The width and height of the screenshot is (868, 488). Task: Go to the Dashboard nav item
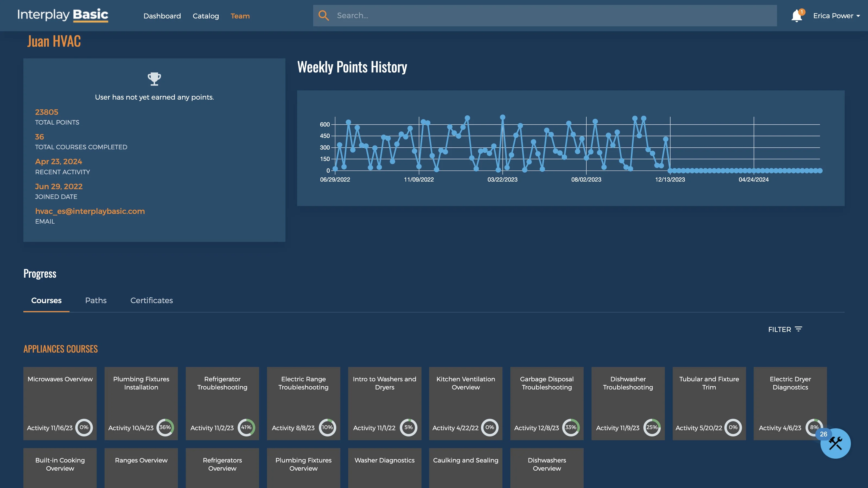click(x=162, y=16)
